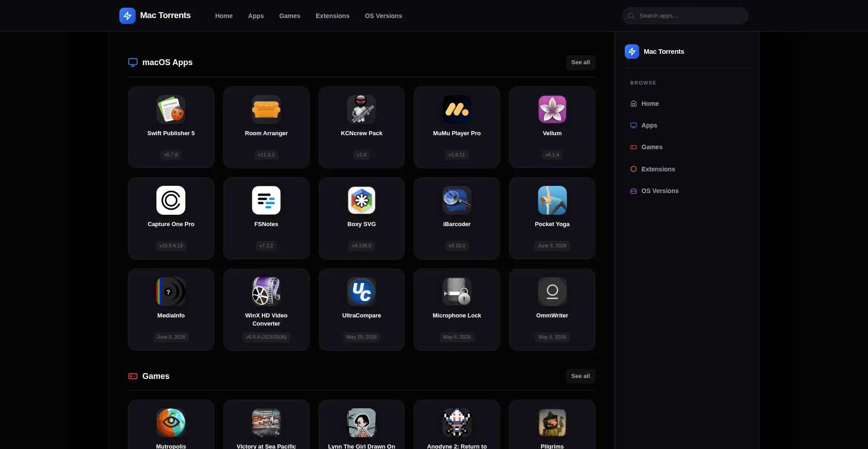Click the v4.109.0 version badge

[x=362, y=246]
